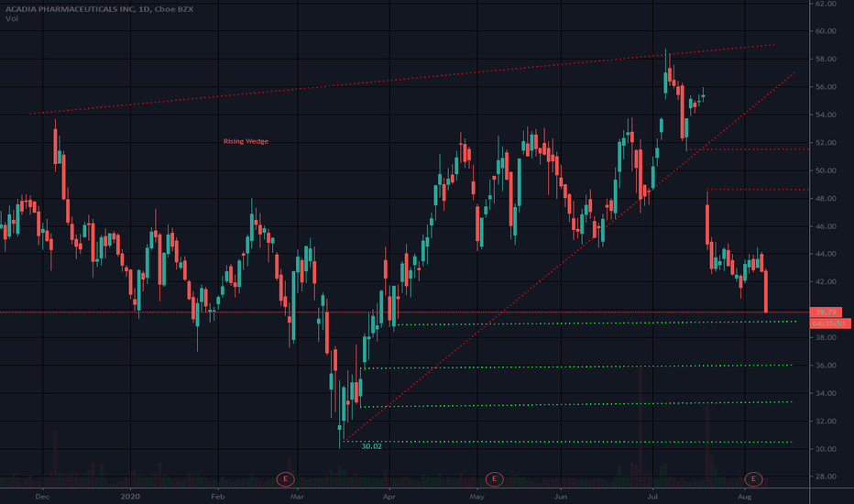Click the 58.00 price axis label
The height and width of the screenshot is (504, 854).
(x=826, y=59)
